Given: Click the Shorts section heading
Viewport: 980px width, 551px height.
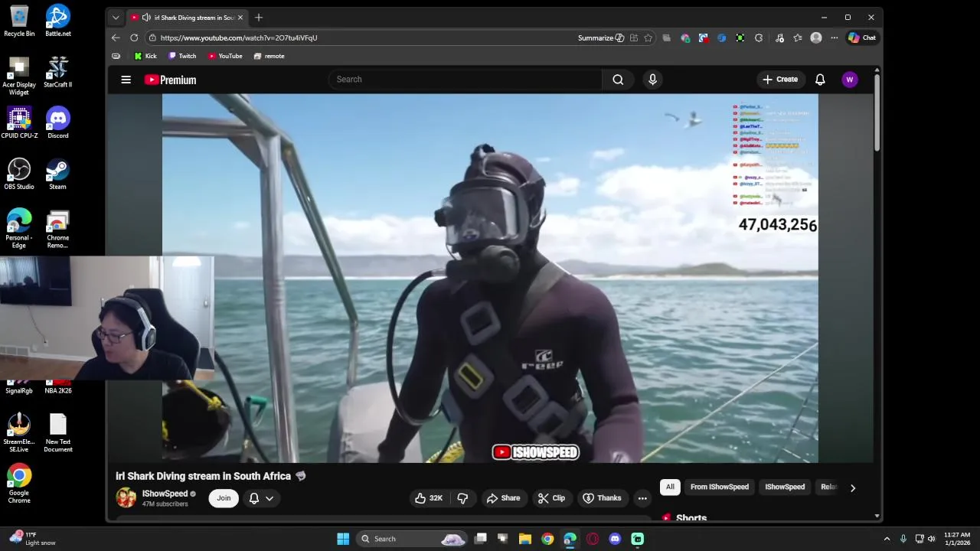Looking at the screenshot, I should coord(691,518).
